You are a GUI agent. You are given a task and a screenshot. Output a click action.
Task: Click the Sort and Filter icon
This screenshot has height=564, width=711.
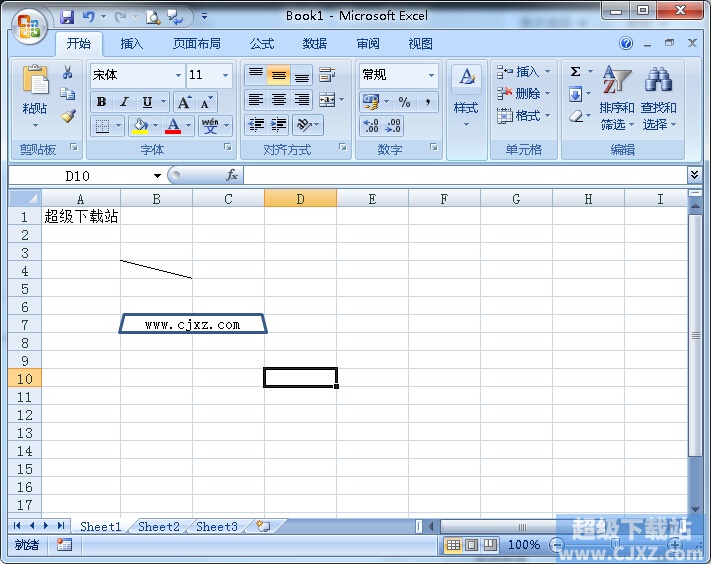pos(616,82)
